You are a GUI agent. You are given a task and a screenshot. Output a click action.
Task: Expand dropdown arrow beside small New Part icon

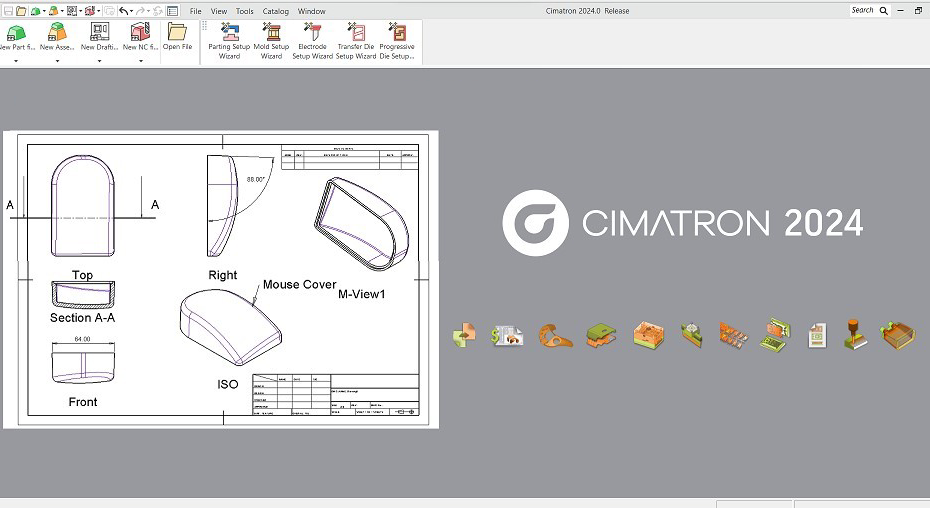point(44,11)
